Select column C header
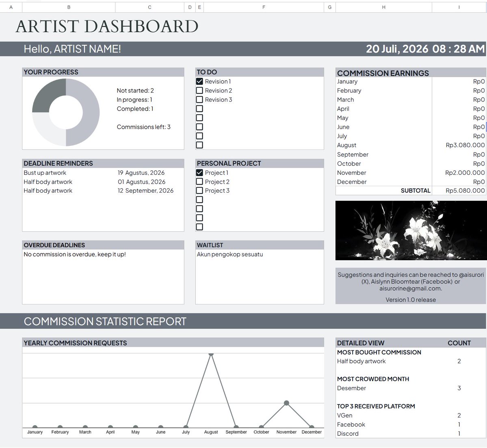Screen dimensions: 487x448 (150, 7)
